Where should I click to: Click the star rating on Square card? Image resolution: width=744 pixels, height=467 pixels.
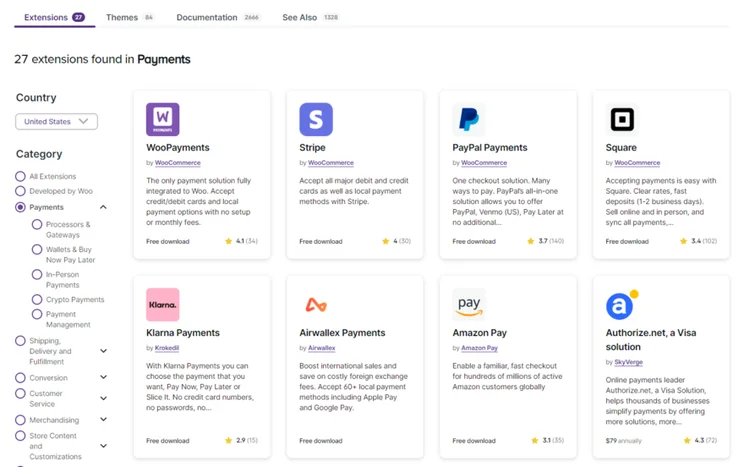(x=698, y=241)
